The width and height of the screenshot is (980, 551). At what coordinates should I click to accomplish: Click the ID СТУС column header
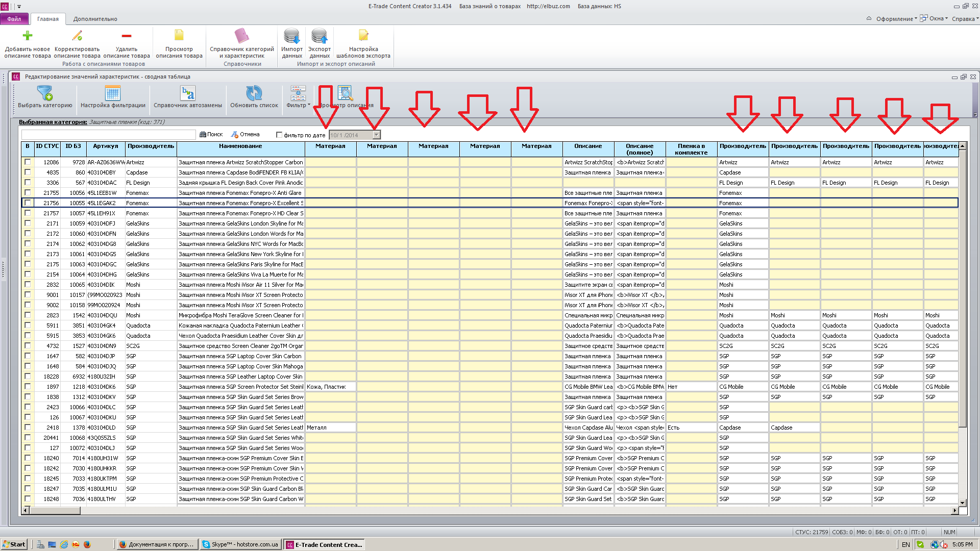[x=47, y=149]
